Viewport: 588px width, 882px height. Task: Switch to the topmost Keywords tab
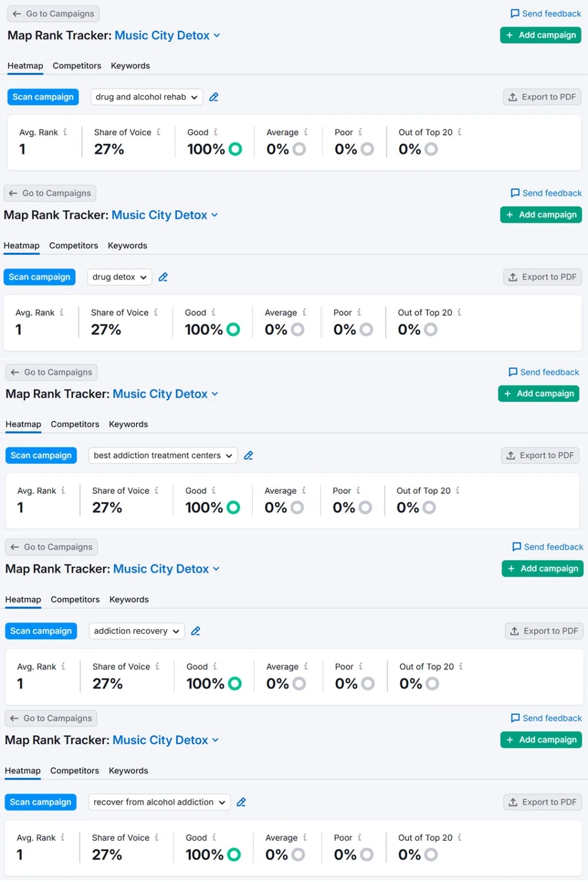click(x=130, y=66)
